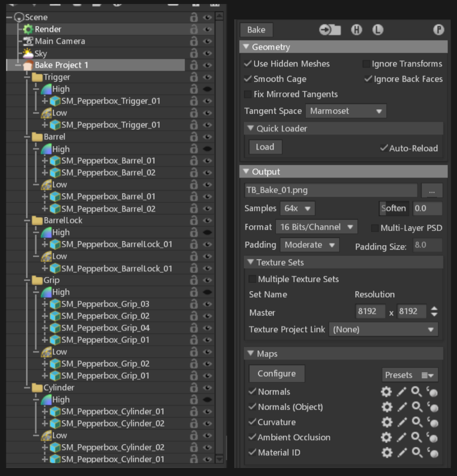The height and width of the screenshot is (476, 457).
Task: Enable Fix Mirrored Tangents checkbox
Action: coord(248,94)
